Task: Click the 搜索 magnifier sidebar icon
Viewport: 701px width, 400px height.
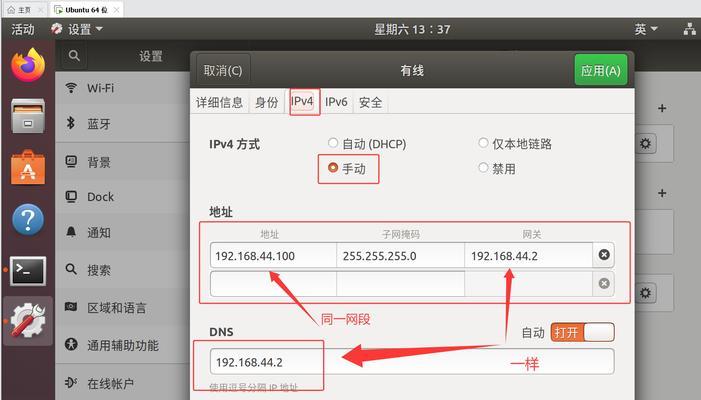Action: pos(71,269)
